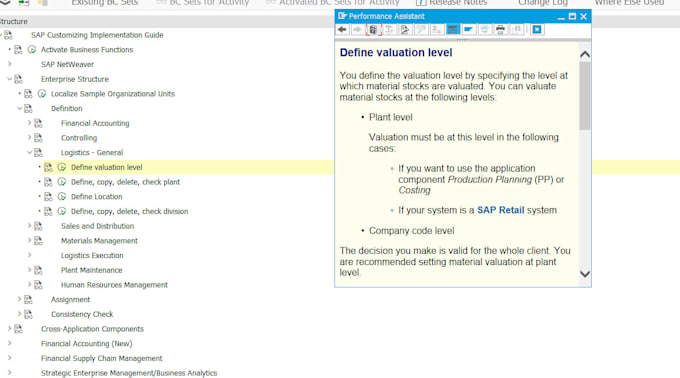
Task: Click the back arrow in Performance Assistant
Action: pos(342,29)
